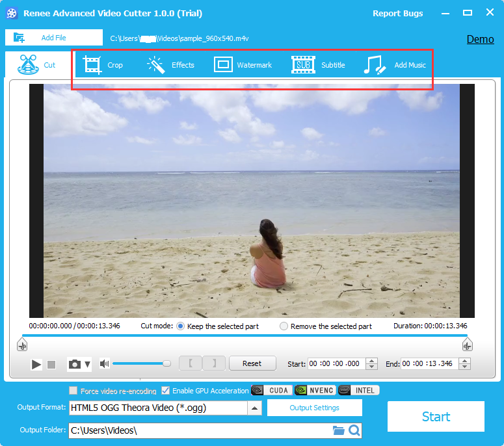The height and width of the screenshot is (446, 504).
Task: Click the Output Settings button
Action: (x=314, y=408)
